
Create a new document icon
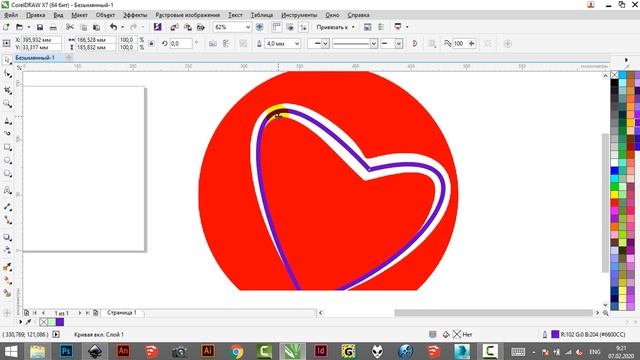click(x=6, y=27)
